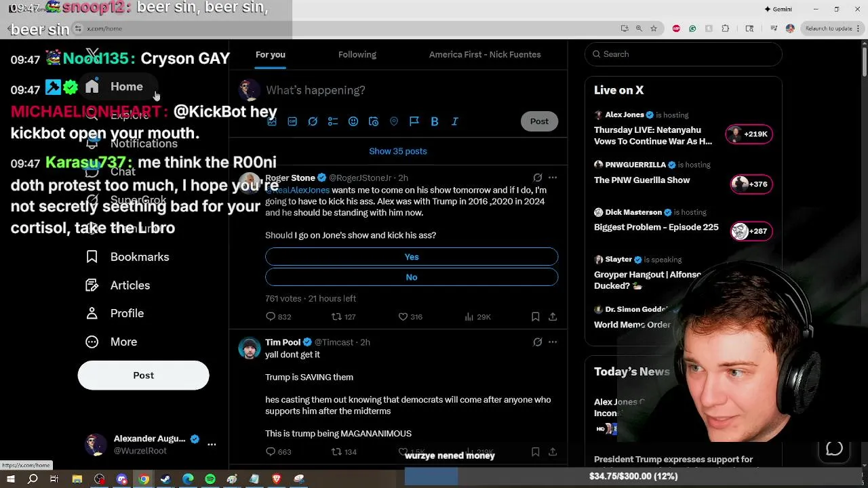The image size is (868, 488).
Task: Bookmark Roger Stone's post
Action: pyautogui.click(x=536, y=317)
